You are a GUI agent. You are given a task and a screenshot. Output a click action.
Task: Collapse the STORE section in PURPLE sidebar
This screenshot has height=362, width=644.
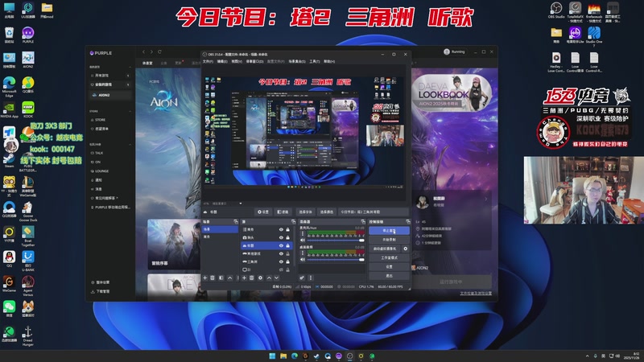130,111
